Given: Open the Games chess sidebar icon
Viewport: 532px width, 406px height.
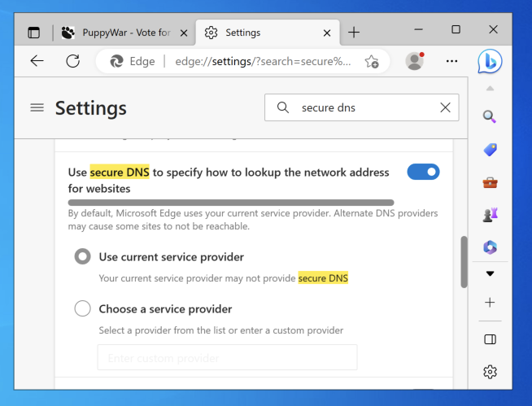Looking at the screenshot, I should 490,215.
